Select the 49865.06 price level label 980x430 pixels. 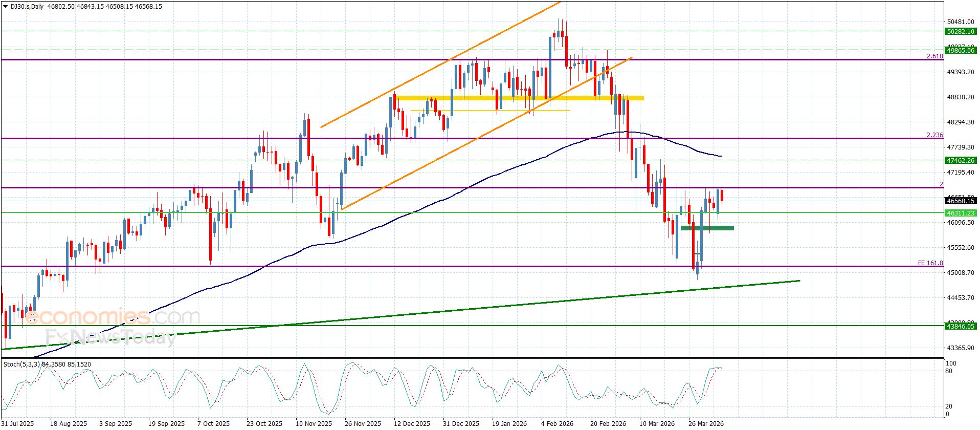(961, 51)
